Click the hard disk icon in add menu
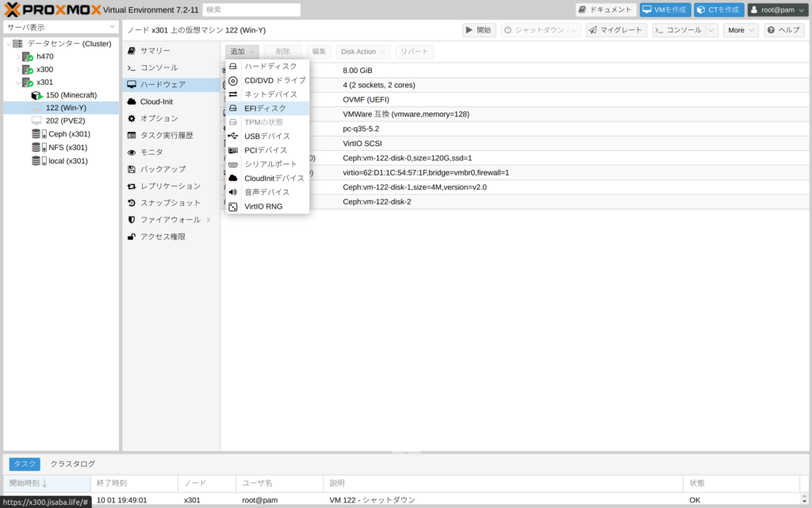This screenshot has height=508, width=812. 233,67
